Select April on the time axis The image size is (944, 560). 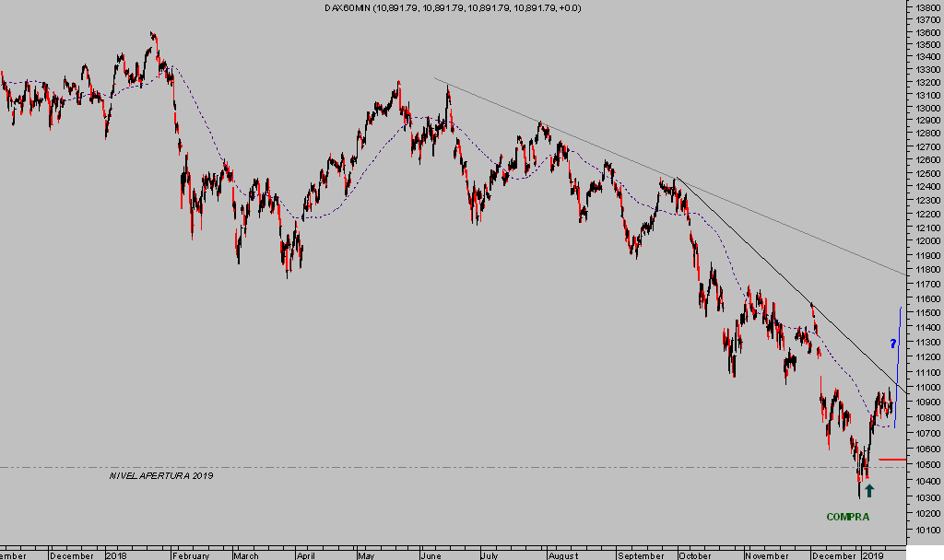[x=305, y=555]
